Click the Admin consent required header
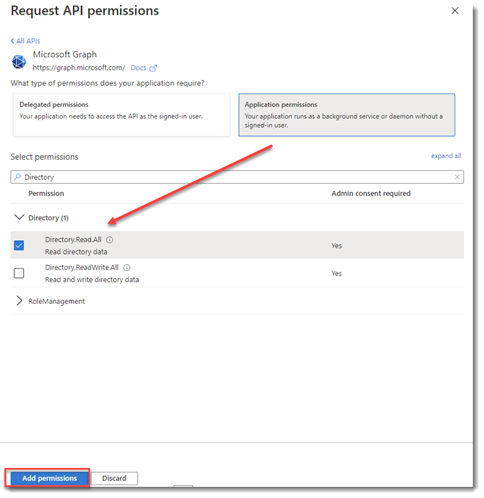The width and height of the screenshot is (484, 498). [x=371, y=193]
